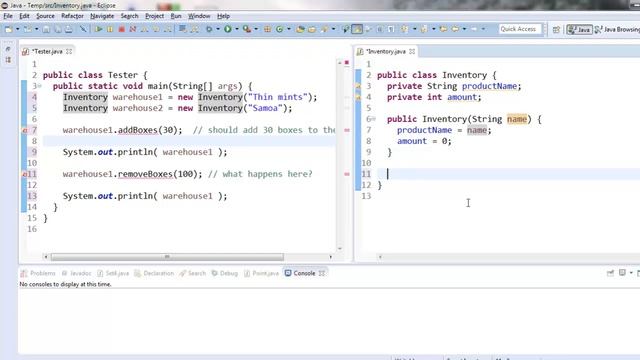Viewport: 640px width, 360px height.
Task: Click error marker on Tester line 7
Action: [x=24, y=130]
